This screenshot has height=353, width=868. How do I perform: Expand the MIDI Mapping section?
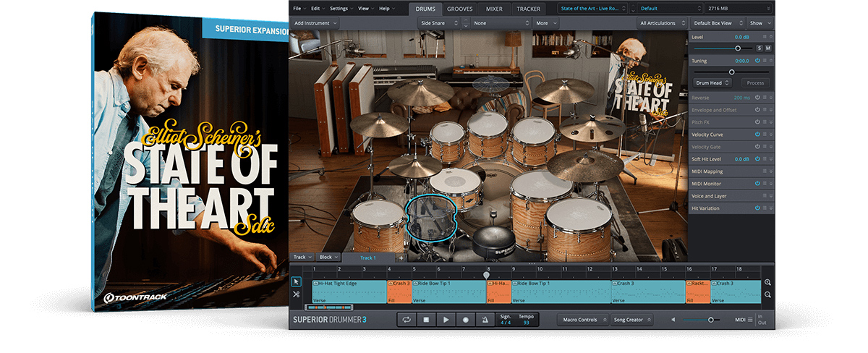(771, 171)
